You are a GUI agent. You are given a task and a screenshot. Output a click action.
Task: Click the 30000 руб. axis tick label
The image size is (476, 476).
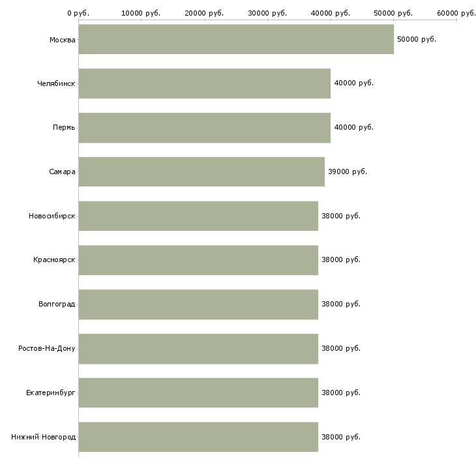(267, 13)
